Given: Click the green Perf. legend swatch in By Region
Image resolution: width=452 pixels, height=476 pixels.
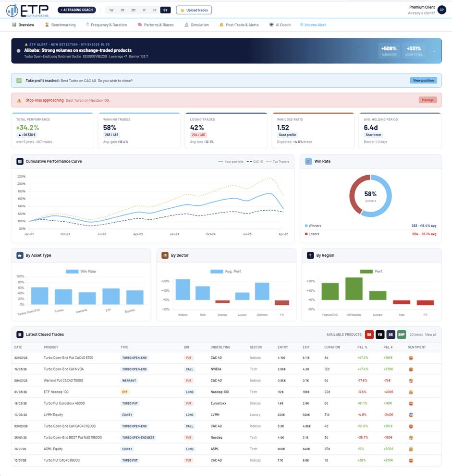Looking at the screenshot, I should [366, 272].
